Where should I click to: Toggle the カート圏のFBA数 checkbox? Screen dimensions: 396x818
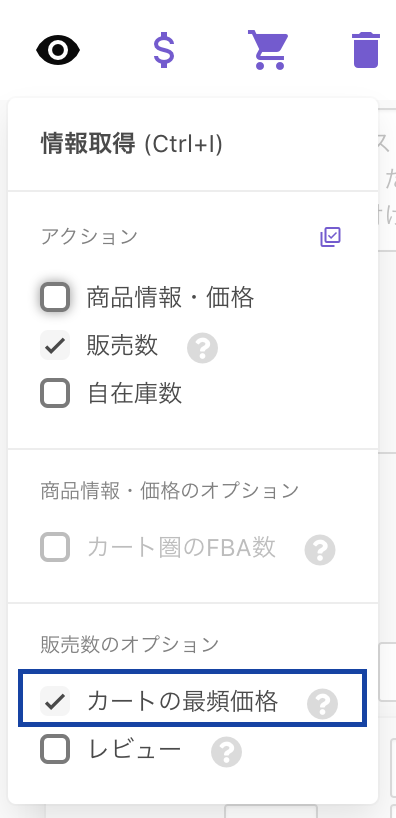point(55,547)
